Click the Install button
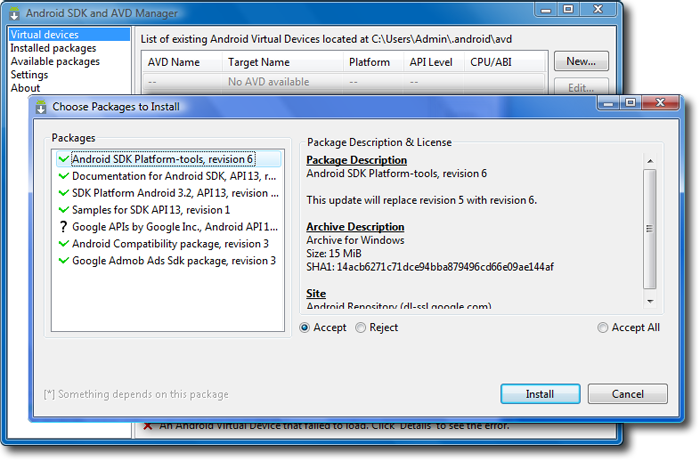The height and width of the screenshot is (461, 700). click(x=540, y=394)
